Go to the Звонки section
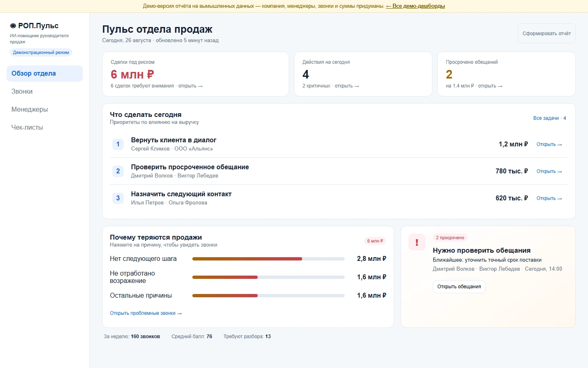Image resolution: width=588 pixels, height=368 pixels. click(45, 92)
